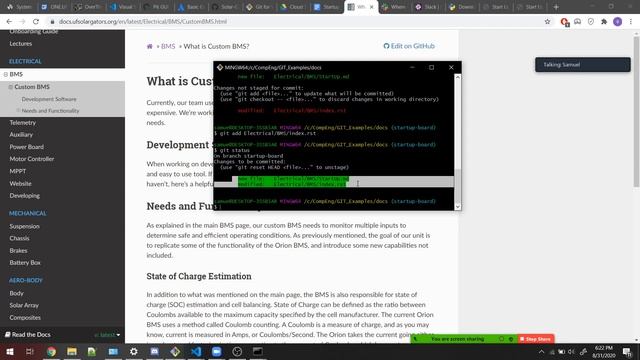Collapse the Custom BMS sidebar item

11,87
